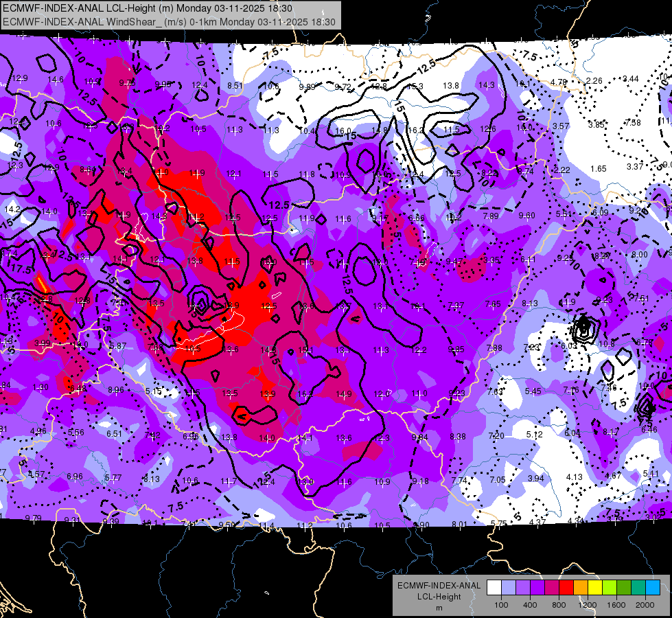Click the grid value 4.67
This screenshot has width=672, height=618.
click(613, 475)
